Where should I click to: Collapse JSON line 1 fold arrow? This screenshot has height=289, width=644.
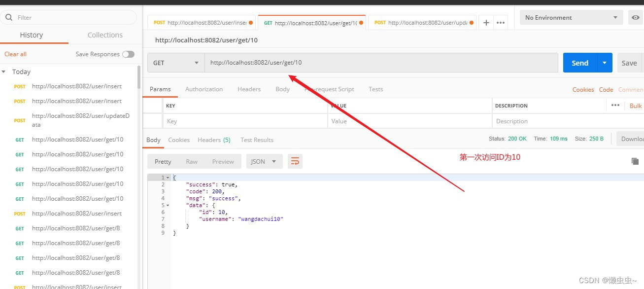click(x=168, y=178)
